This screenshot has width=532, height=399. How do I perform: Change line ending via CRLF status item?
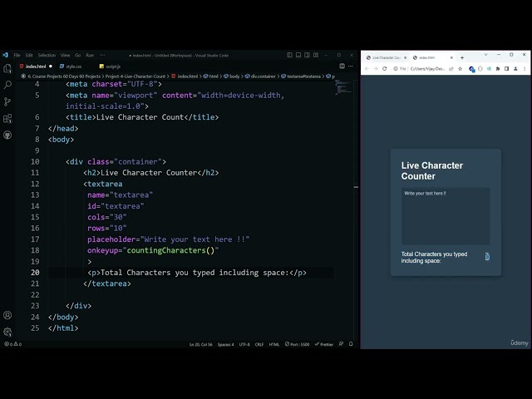pos(259,344)
